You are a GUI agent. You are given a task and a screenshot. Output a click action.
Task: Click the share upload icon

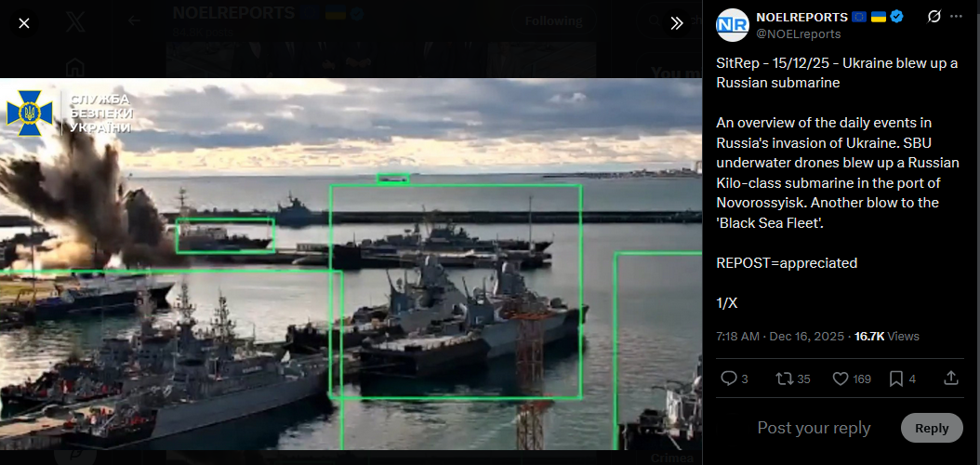(950, 378)
